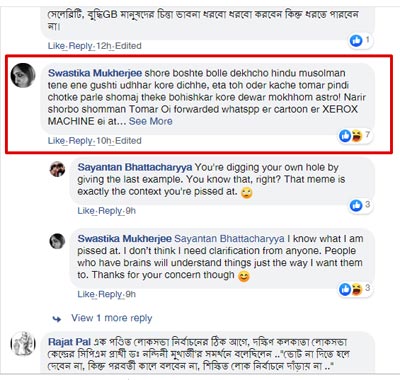Click Swastika Mukherjee's avatar on highlighted comment

tap(23, 75)
